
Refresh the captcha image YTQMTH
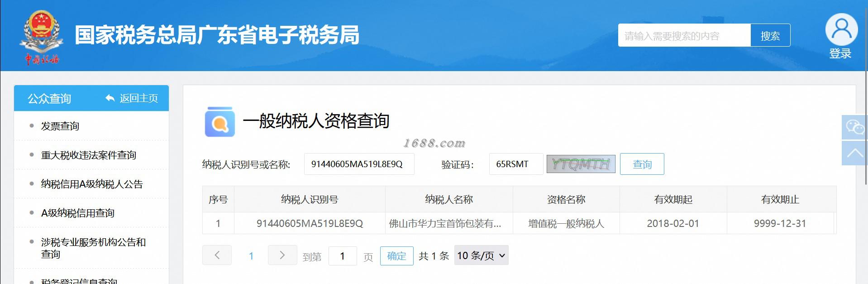(x=581, y=164)
